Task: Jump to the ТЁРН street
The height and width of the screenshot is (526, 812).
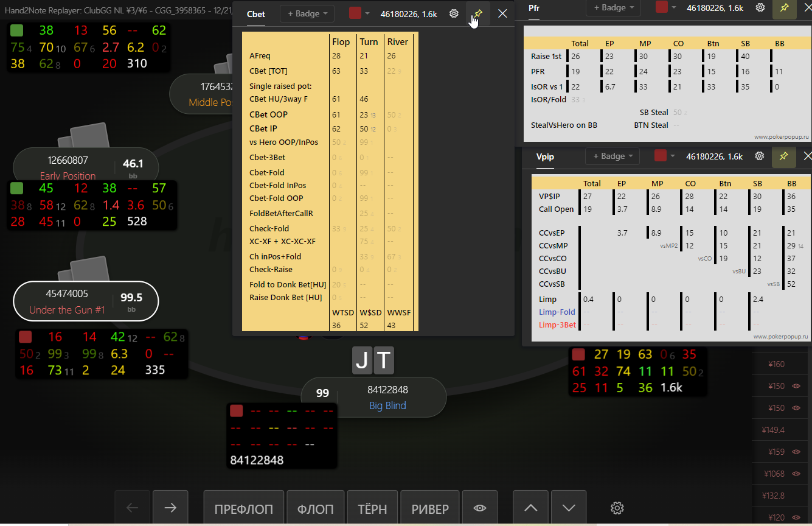Action: point(372,508)
